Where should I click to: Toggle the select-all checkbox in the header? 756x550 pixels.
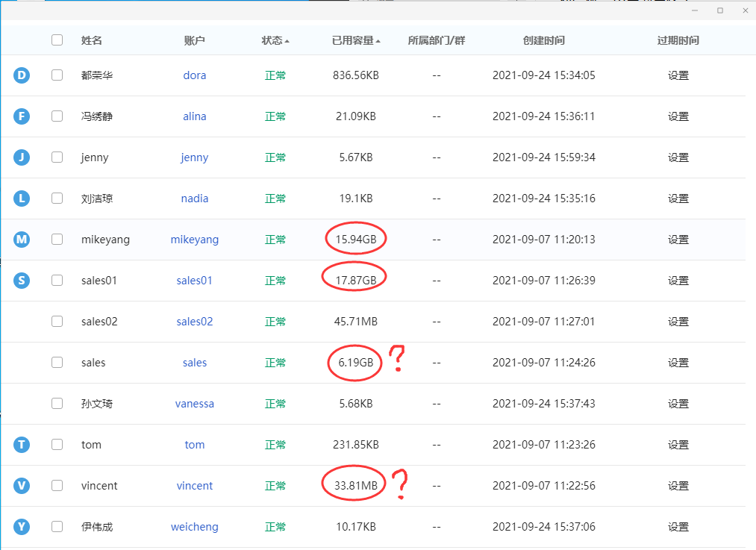click(57, 40)
